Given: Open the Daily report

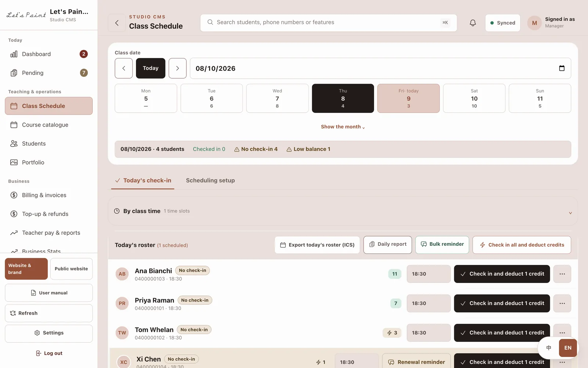Looking at the screenshot, I should coord(388,245).
